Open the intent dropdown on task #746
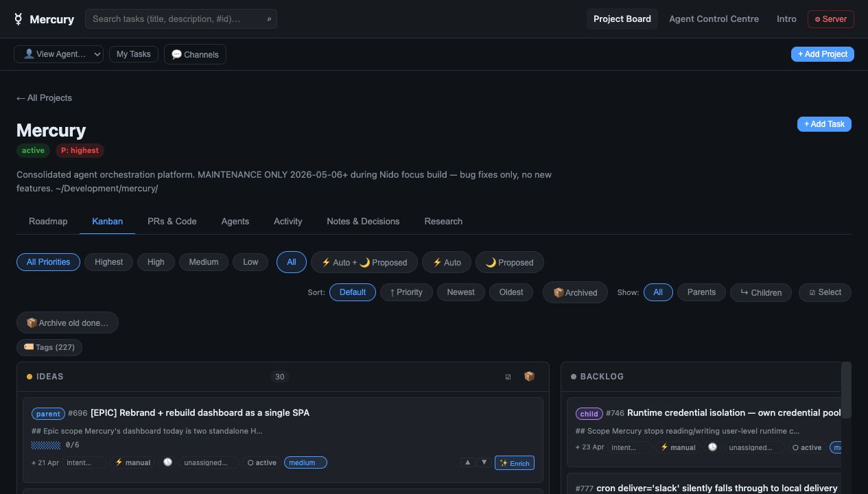Image resolution: width=868 pixels, height=494 pixels. (629, 447)
